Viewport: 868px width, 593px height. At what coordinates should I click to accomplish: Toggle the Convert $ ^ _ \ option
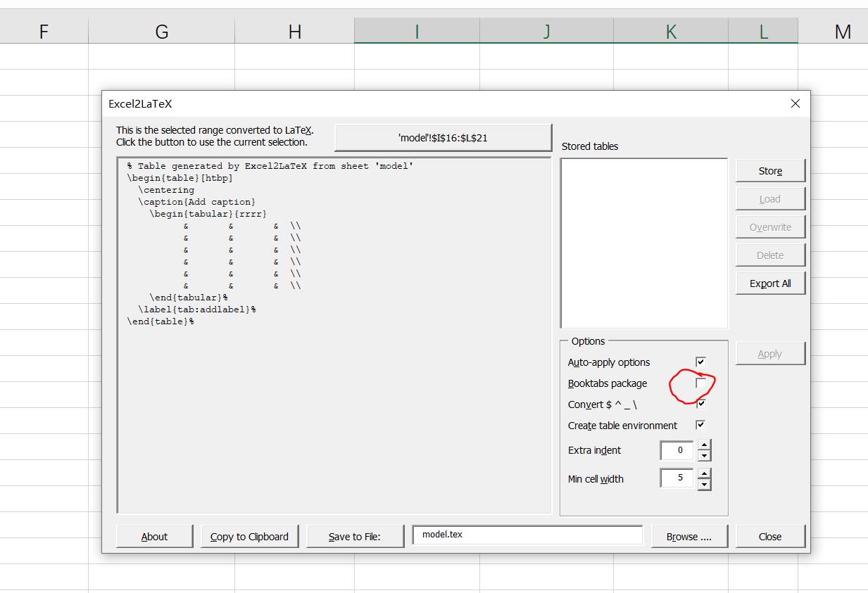click(700, 404)
